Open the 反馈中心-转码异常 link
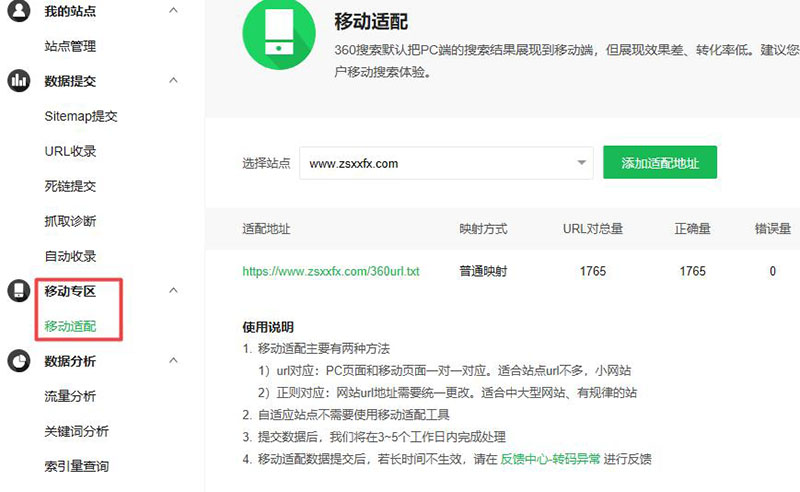Screen dimensions: 800x492 point(550,459)
